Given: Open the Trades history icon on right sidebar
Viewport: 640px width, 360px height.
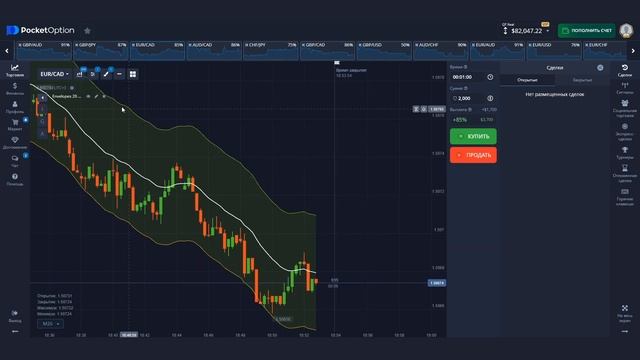Looking at the screenshot, I should (624, 70).
